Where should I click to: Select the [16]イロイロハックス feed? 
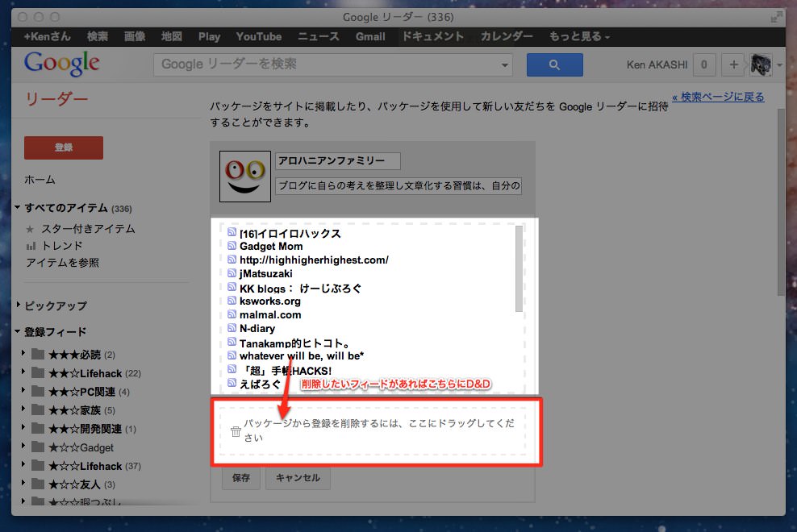click(x=290, y=233)
